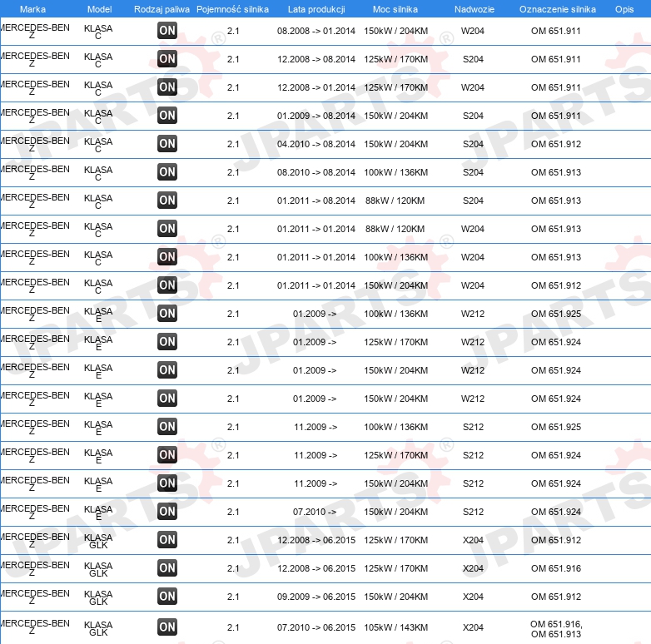Select the date cell 08.2010 -> 08.2014
Viewport: 651px width, 644px height.
(x=316, y=171)
